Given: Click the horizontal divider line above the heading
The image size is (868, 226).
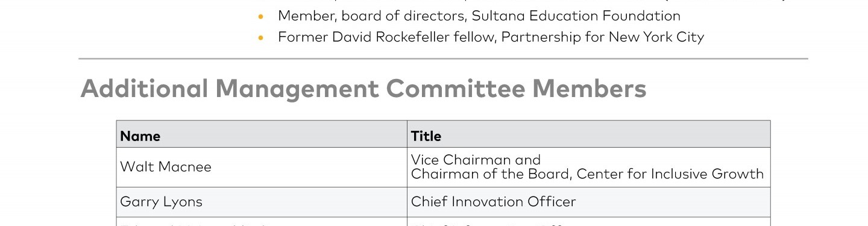Looking at the screenshot, I should click(x=443, y=59).
